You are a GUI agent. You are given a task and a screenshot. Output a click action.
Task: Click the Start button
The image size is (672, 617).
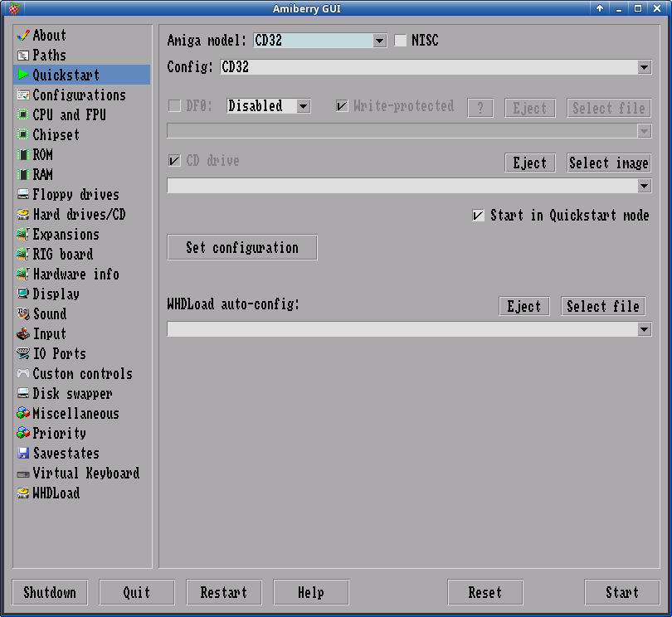click(x=622, y=593)
